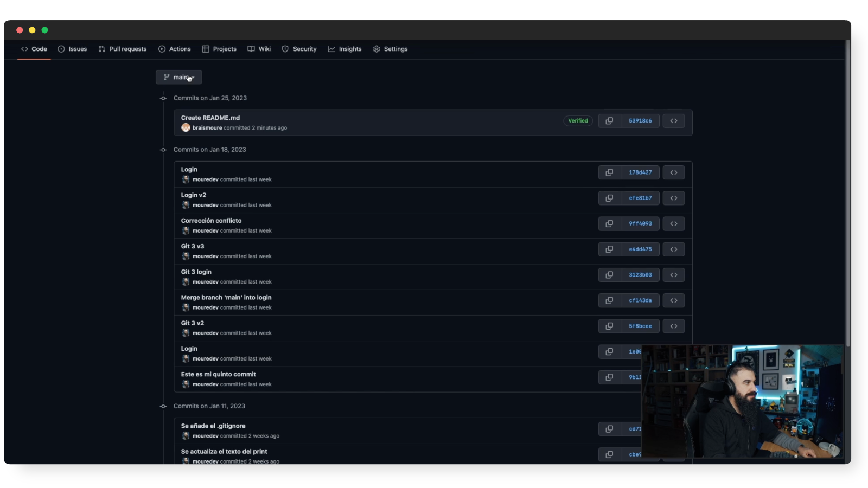Open the Git 3 login commit title
Viewport: 868px width, 488px height.
click(196, 272)
